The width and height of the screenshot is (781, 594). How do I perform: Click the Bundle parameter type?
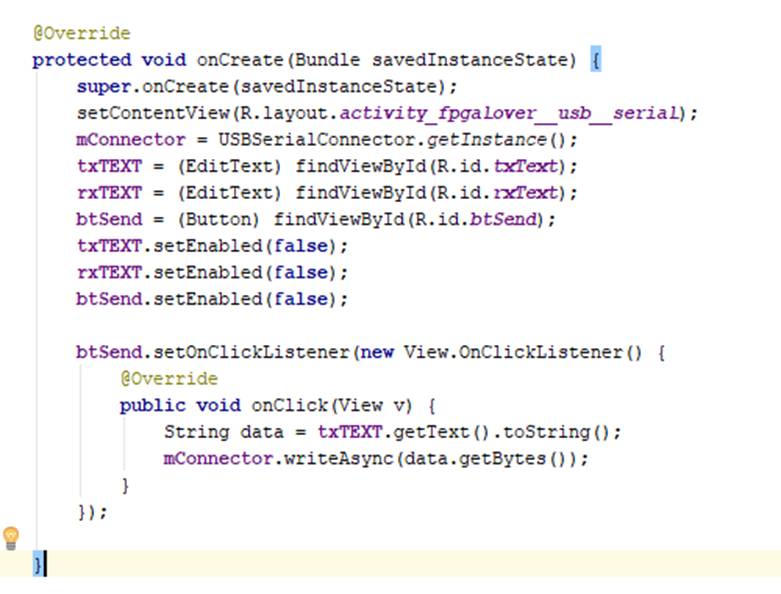[327, 60]
